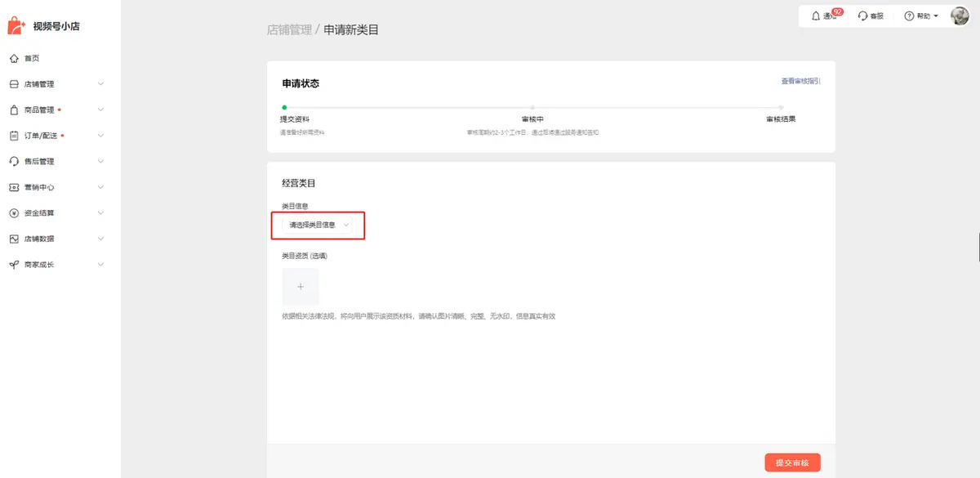
Task: Click the 提交资料 step label
Action: (295, 119)
